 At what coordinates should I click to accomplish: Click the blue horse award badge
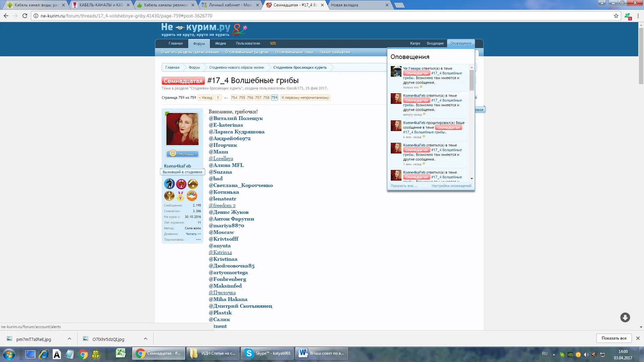(169, 184)
